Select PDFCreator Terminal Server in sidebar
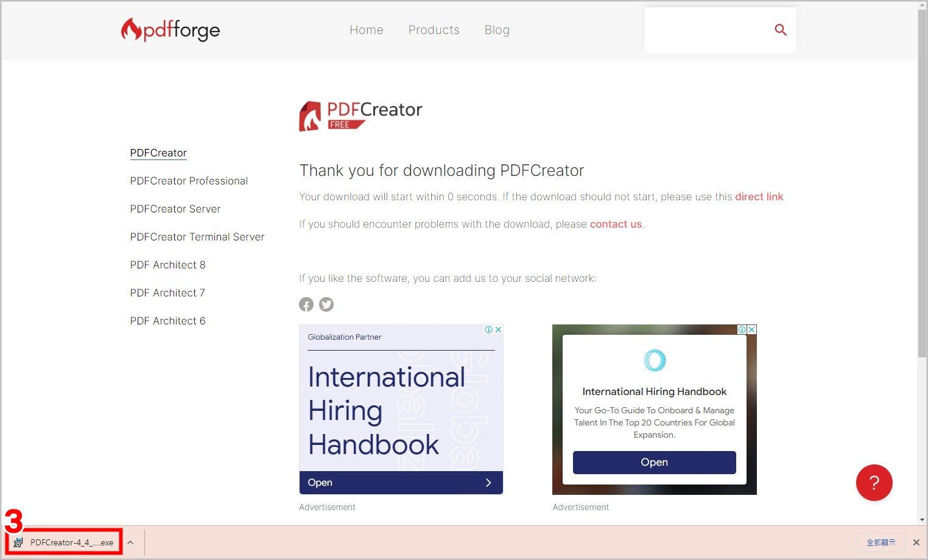 197,237
